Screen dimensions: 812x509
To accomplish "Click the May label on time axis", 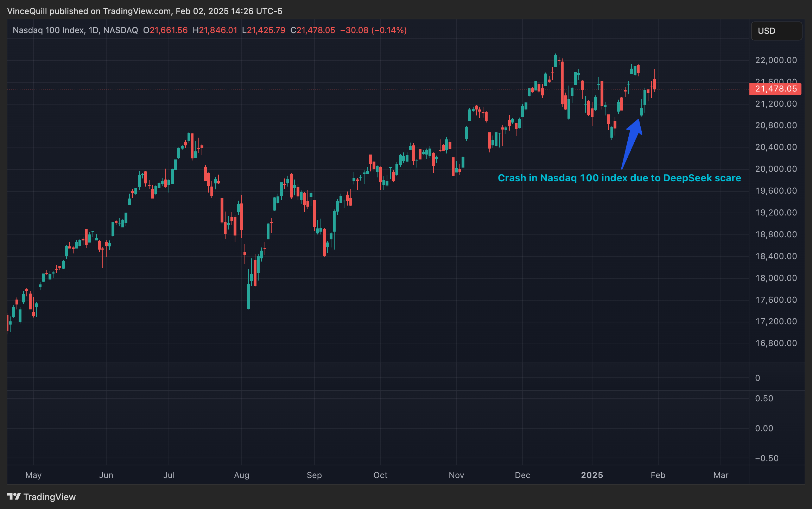I will coord(33,475).
